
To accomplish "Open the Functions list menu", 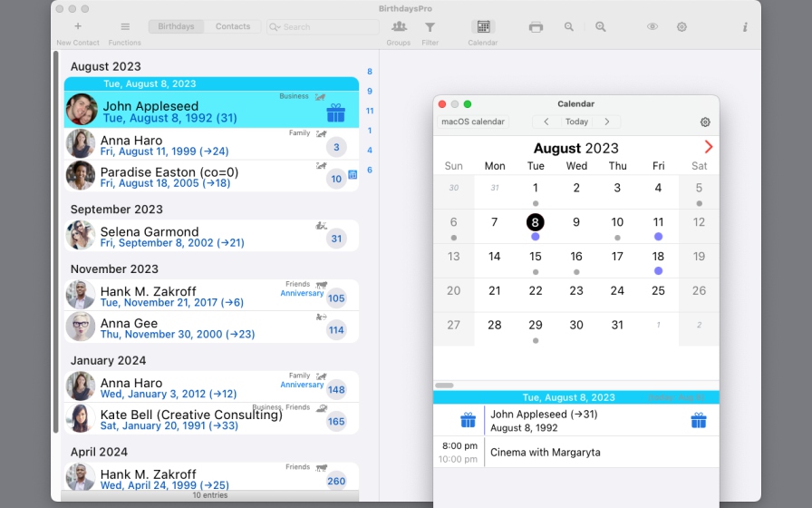I will pos(125,26).
